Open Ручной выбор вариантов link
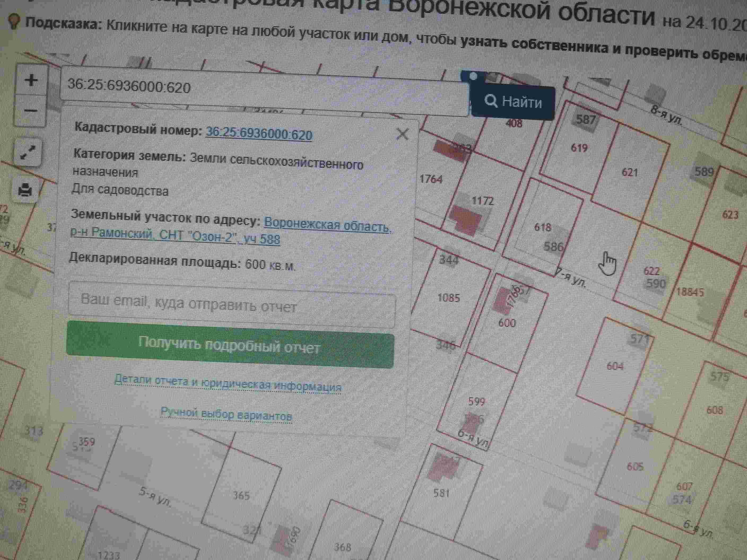This screenshot has height=560, width=747. coord(226,414)
